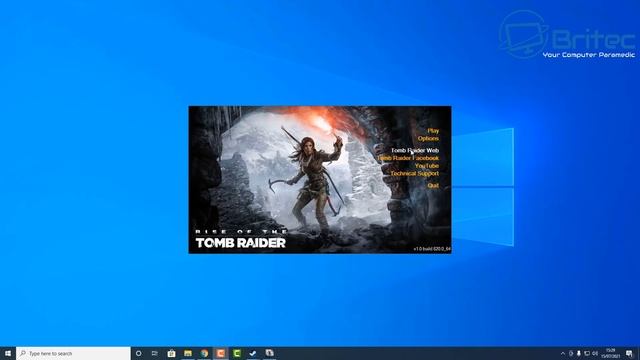Quit the Tomb Raider launcher
This screenshot has height=360, width=640.
[x=433, y=185]
